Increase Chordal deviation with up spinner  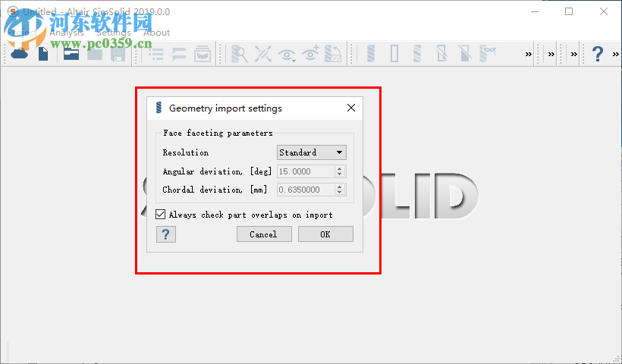coord(340,187)
